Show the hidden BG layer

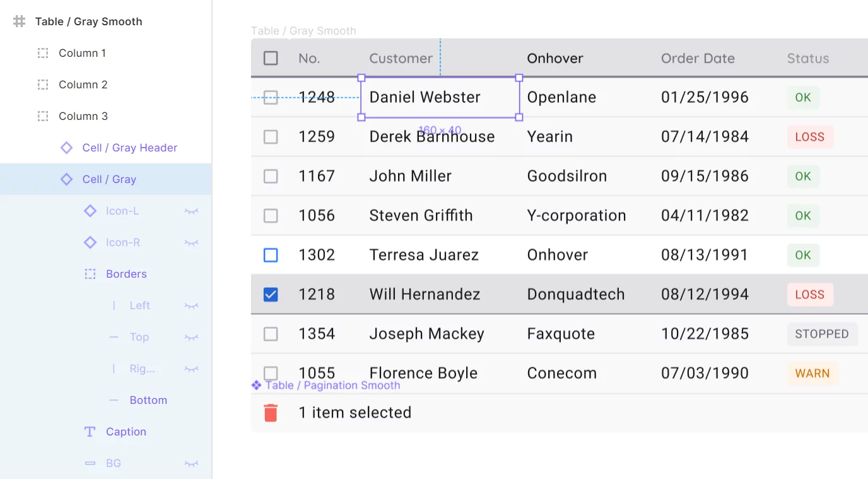pyautogui.click(x=191, y=463)
